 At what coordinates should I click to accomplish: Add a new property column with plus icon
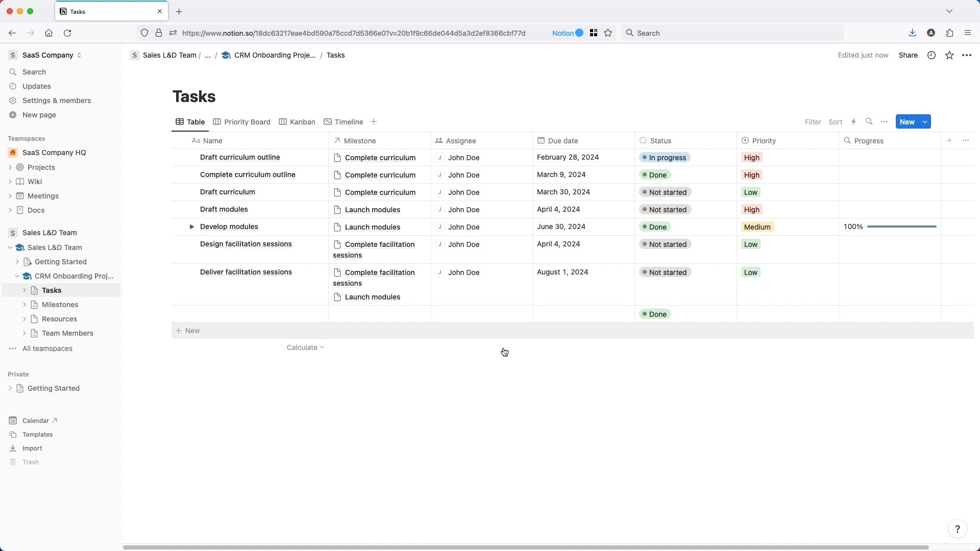(x=949, y=141)
